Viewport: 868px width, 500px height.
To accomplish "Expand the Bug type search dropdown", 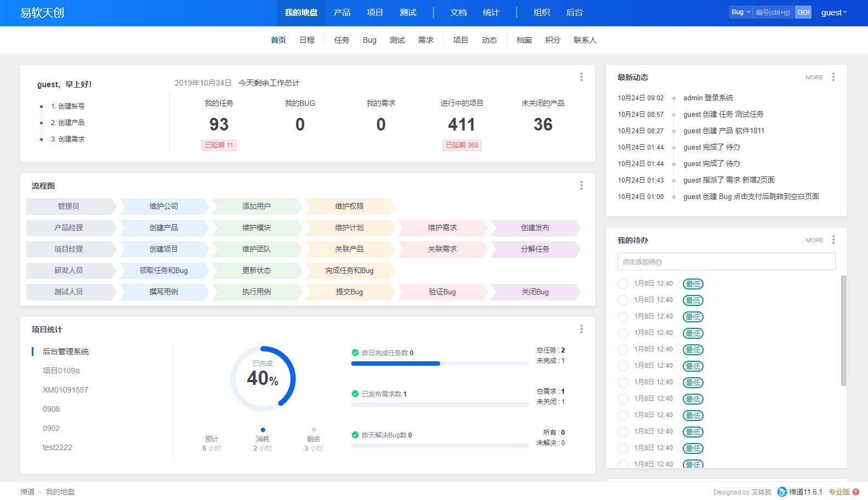I will pyautogui.click(x=741, y=12).
